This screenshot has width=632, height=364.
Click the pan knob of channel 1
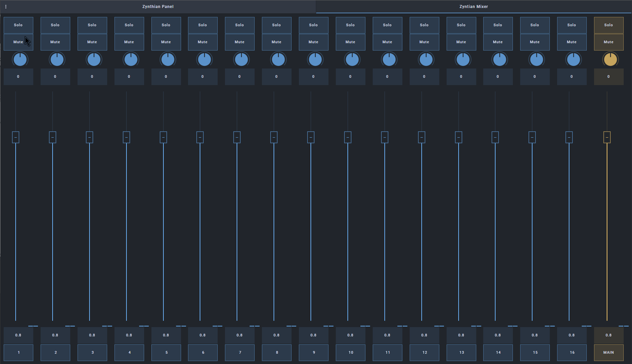[20, 60]
